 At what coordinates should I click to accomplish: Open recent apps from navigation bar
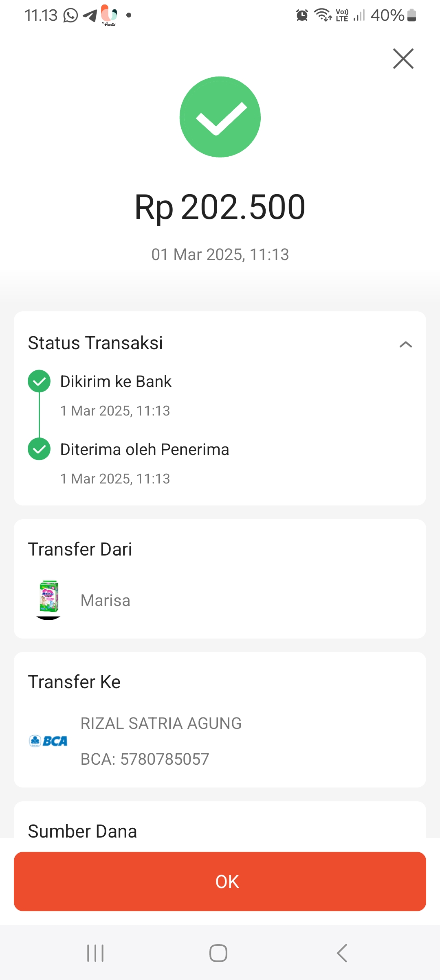(95, 953)
